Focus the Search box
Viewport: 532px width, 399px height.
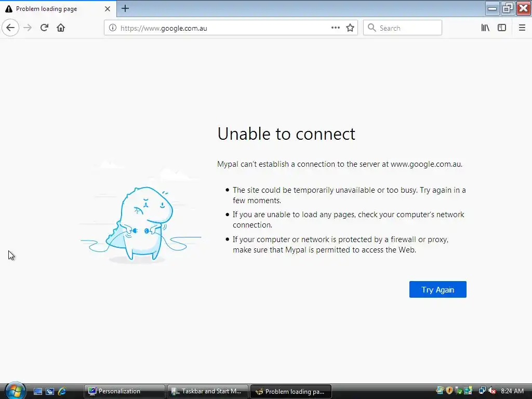coord(403,28)
